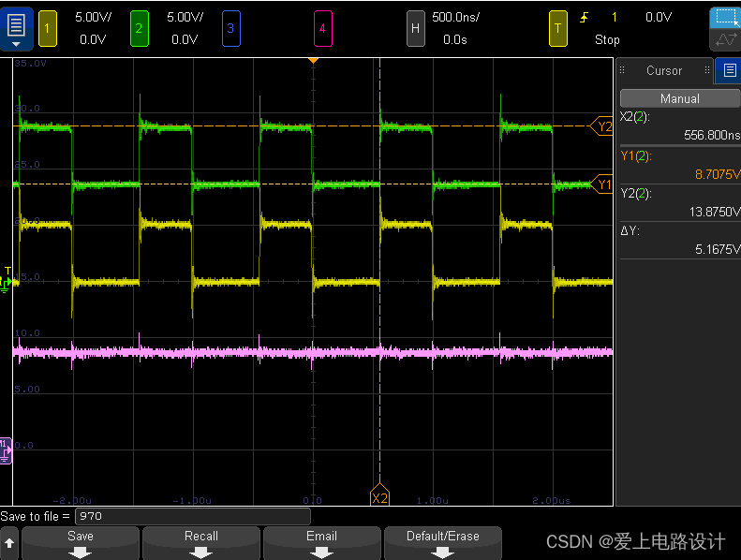741x560 pixels.
Task: Open the Recall softkey menu
Action: click(201, 543)
